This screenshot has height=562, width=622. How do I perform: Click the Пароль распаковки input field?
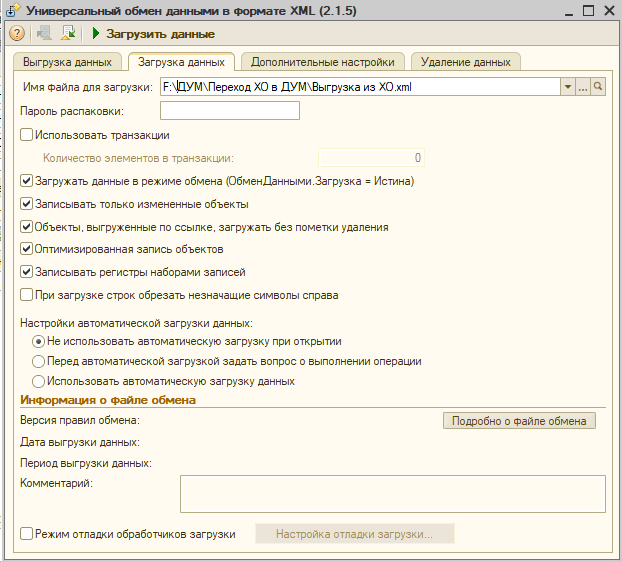[x=230, y=111]
